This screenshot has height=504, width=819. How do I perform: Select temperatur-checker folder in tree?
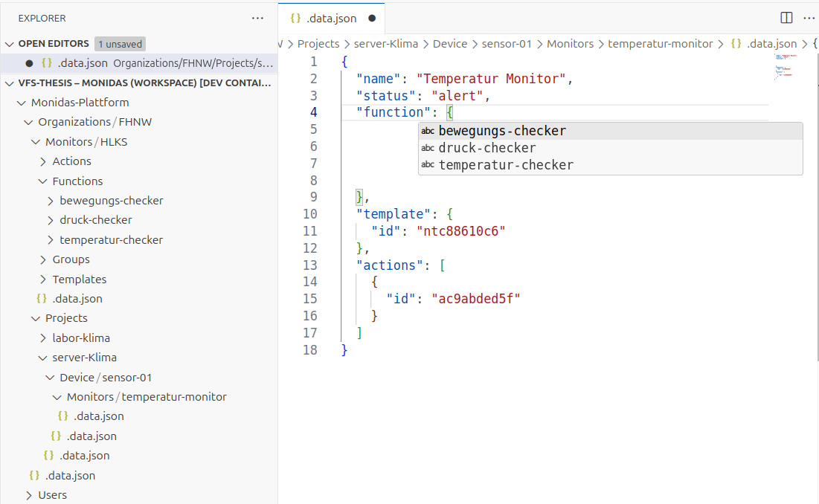click(x=112, y=240)
